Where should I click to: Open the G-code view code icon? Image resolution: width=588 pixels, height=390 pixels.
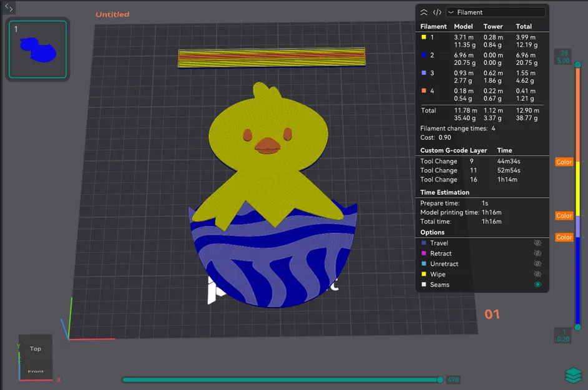(x=437, y=12)
